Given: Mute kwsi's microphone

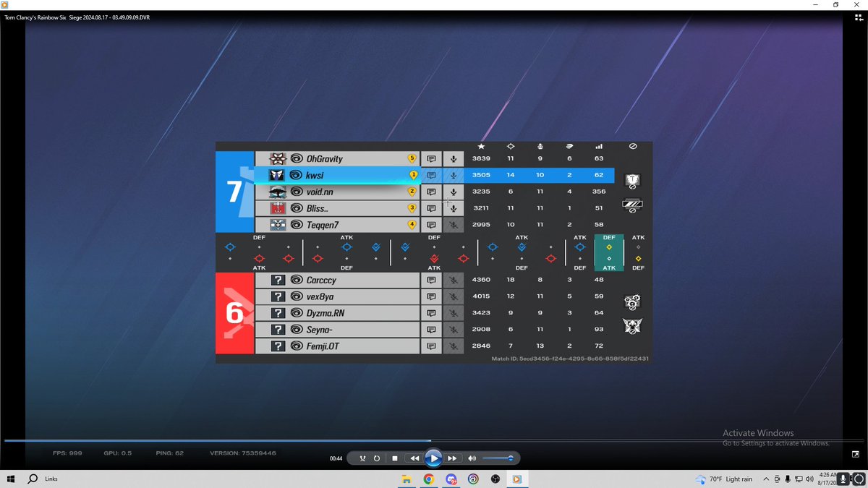Looking at the screenshot, I should pos(454,175).
